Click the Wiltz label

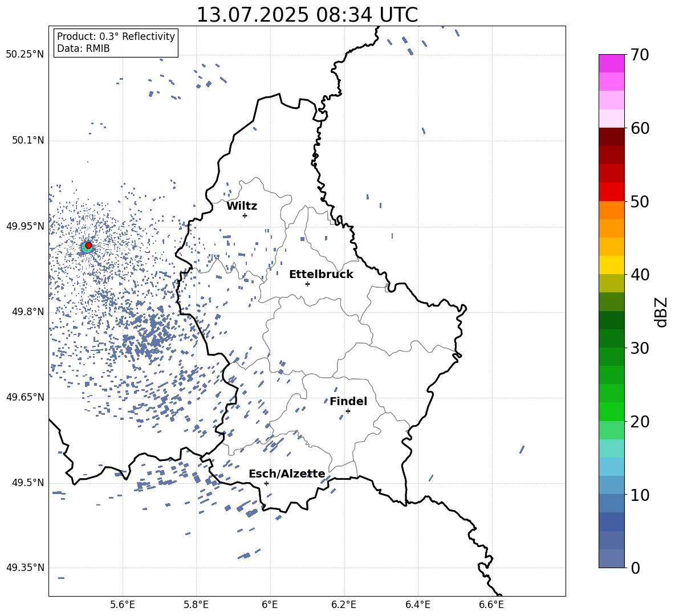pyautogui.click(x=242, y=206)
